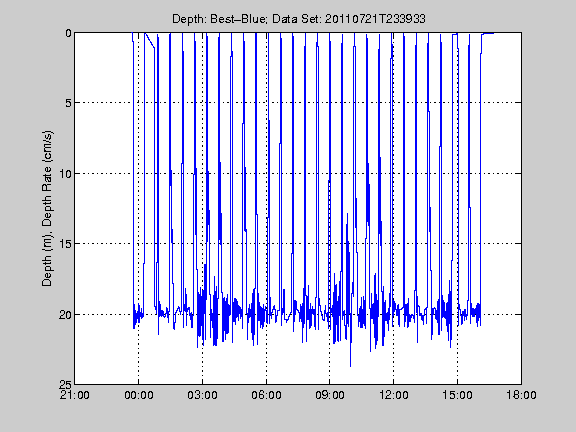The image size is (576, 432).
Task: Click the 12:00 time tick label
Action: pyautogui.click(x=394, y=395)
